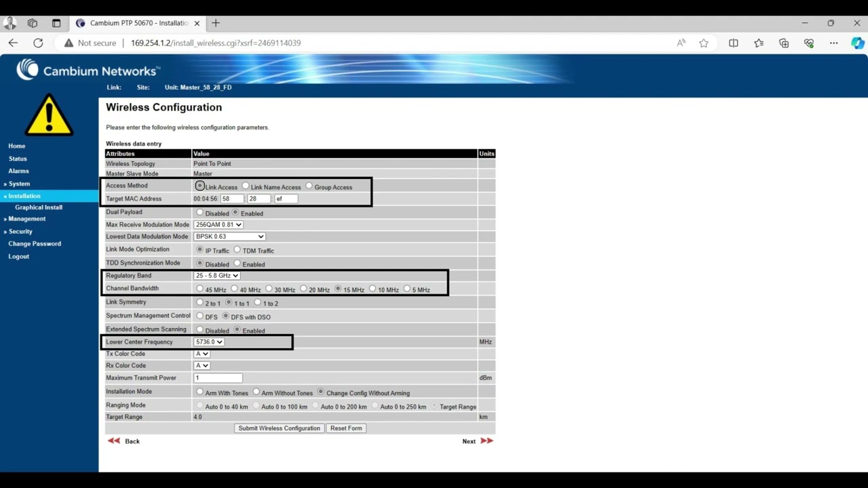The image size is (868, 488).
Task: Click the Next link text
Action: pos(469,441)
